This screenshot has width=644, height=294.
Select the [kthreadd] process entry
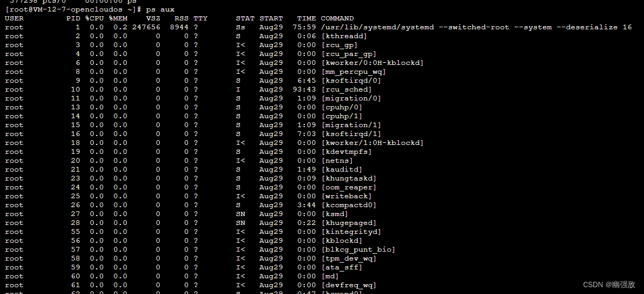click(x=344, y=36)
